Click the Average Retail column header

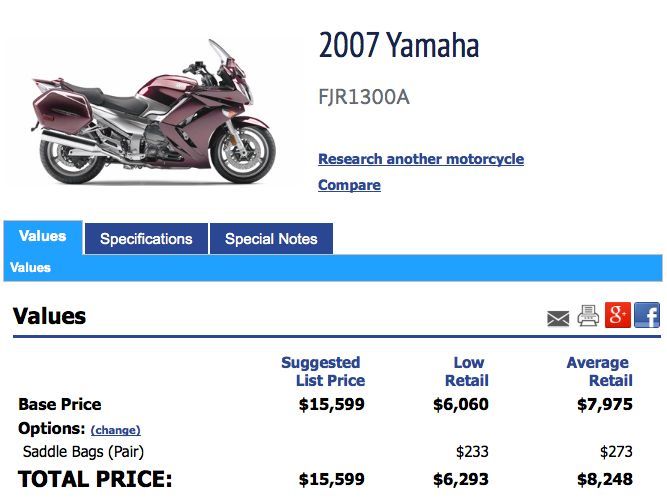pos(599,371)
